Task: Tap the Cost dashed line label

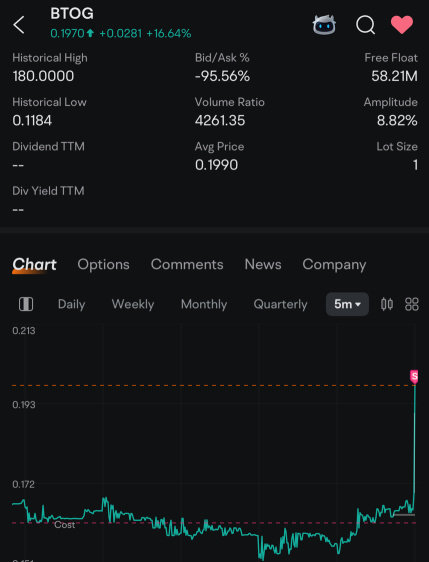Action: (65, 525)
